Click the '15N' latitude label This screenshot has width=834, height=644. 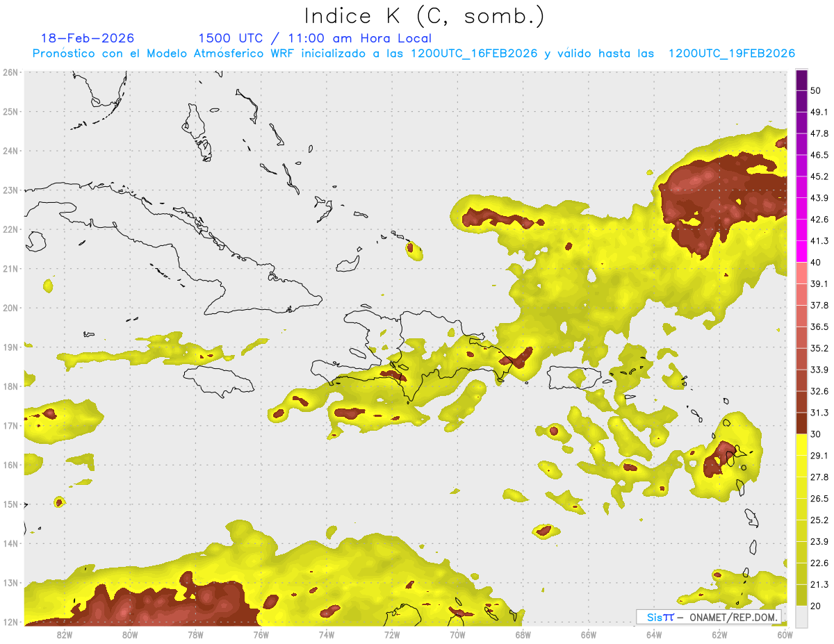point(10,504)
